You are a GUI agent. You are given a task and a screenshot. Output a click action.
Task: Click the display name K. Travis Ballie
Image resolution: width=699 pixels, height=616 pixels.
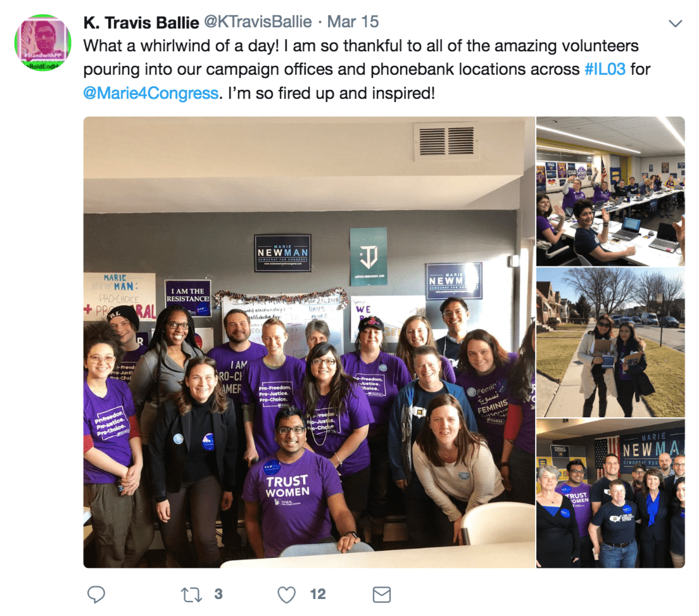click(141, 22)
